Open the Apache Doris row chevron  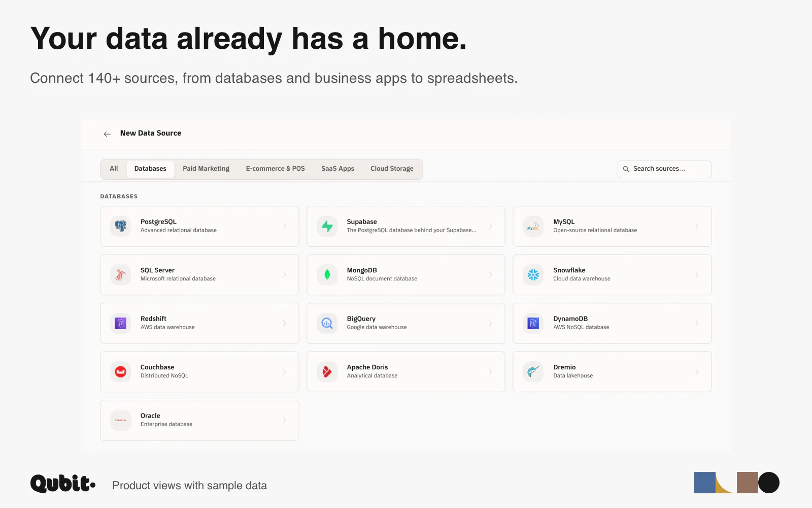(x=491, y=372)
